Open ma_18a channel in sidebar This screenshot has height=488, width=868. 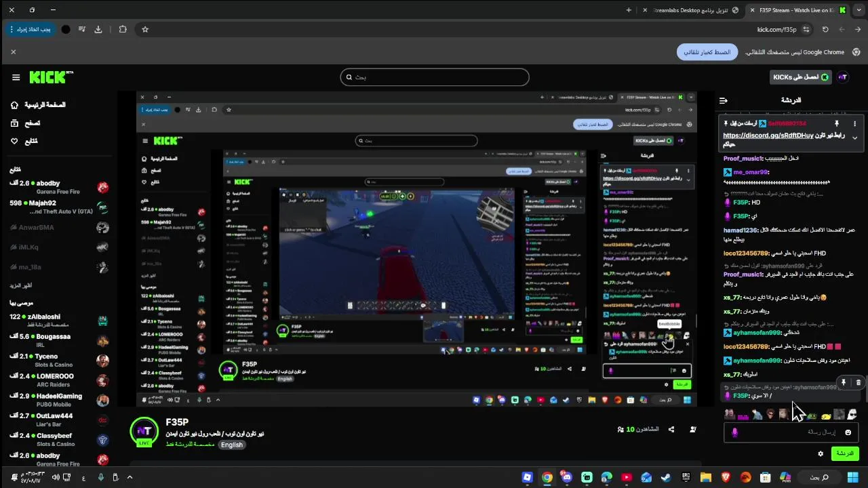[x=58, y=267]
